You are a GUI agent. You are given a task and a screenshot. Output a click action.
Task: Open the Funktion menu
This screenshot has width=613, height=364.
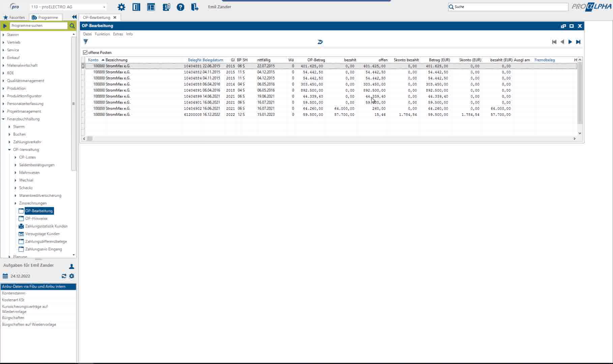click(x=102, y=34)
